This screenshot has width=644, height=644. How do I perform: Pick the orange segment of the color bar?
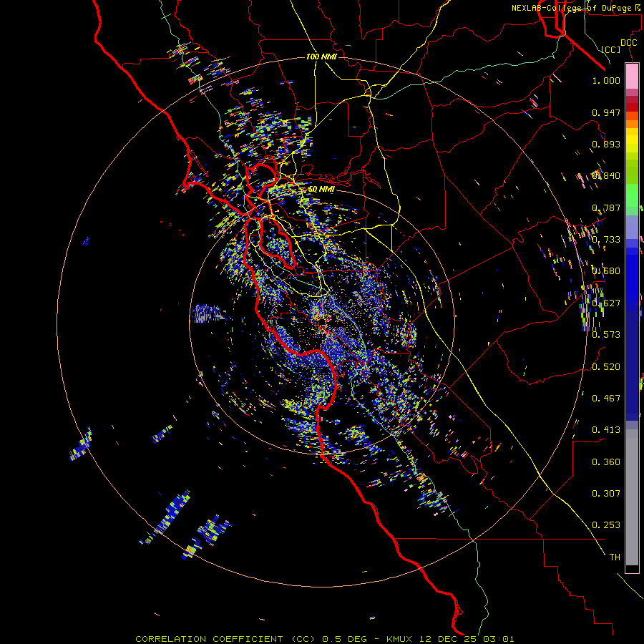click(632, 124)
